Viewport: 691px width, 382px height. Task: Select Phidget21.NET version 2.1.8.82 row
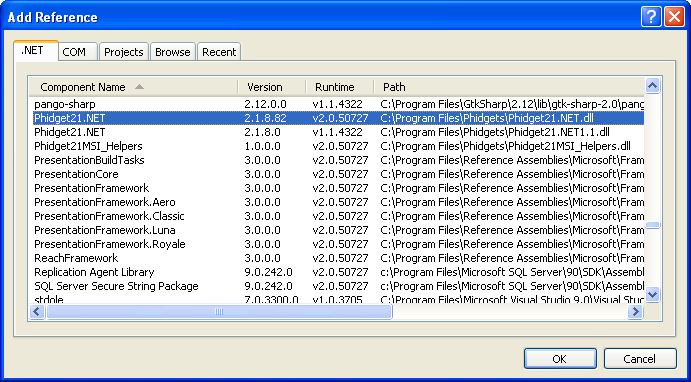click(338, 118)
